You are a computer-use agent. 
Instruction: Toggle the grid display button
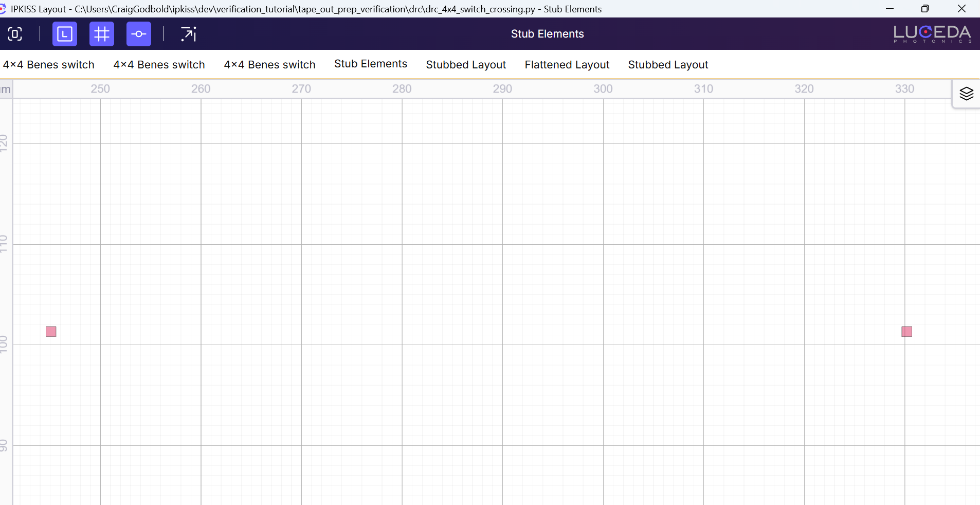point(102,34)
